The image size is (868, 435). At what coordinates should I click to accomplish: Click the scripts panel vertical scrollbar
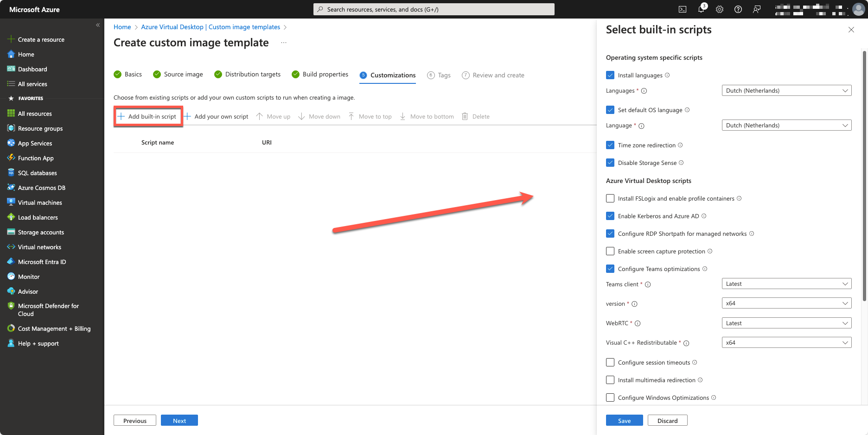point(864,176)
